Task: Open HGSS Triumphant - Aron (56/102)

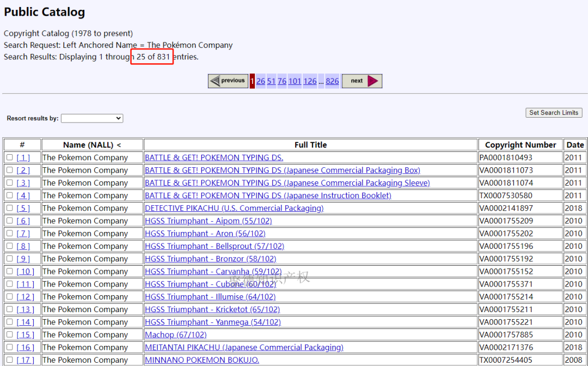Action: click(205, 233)
